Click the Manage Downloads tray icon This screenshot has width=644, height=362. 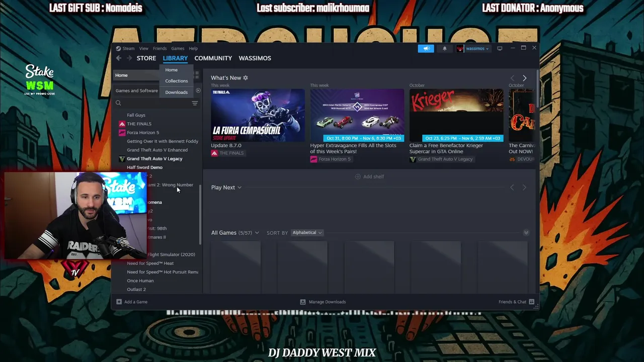coord(302,302)
